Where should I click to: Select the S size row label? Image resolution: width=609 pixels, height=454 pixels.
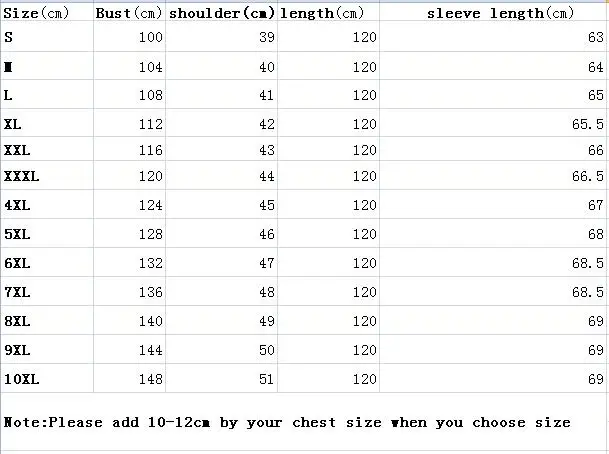(10, 37)
